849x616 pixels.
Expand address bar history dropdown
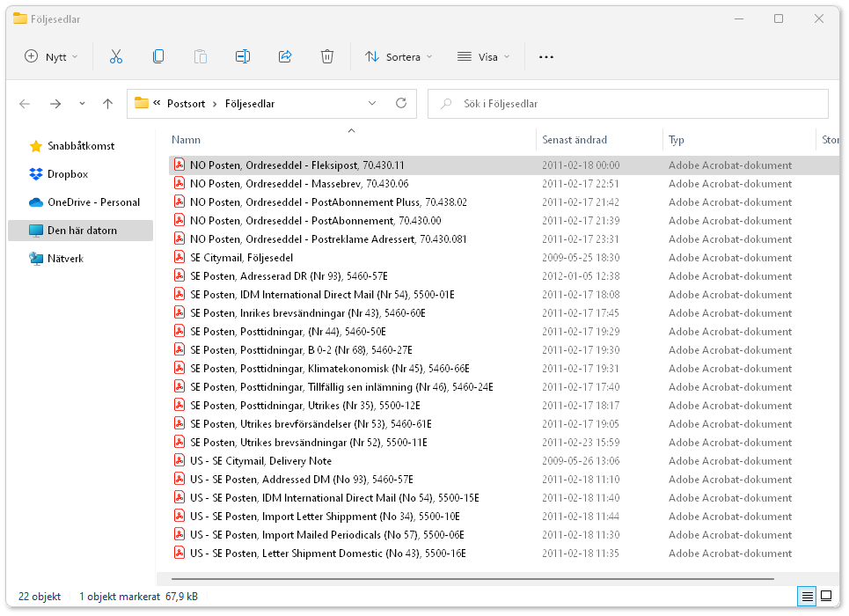coord(372,103)
